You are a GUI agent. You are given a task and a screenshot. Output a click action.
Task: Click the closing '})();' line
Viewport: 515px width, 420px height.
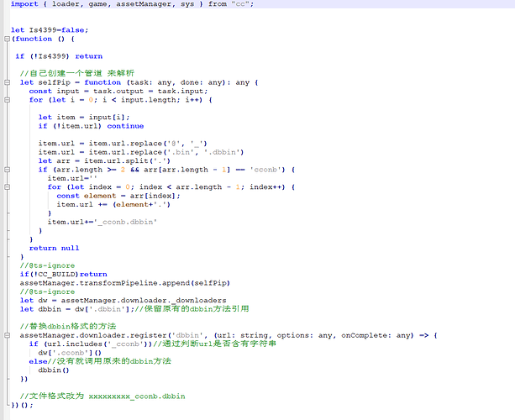(22, 405)
